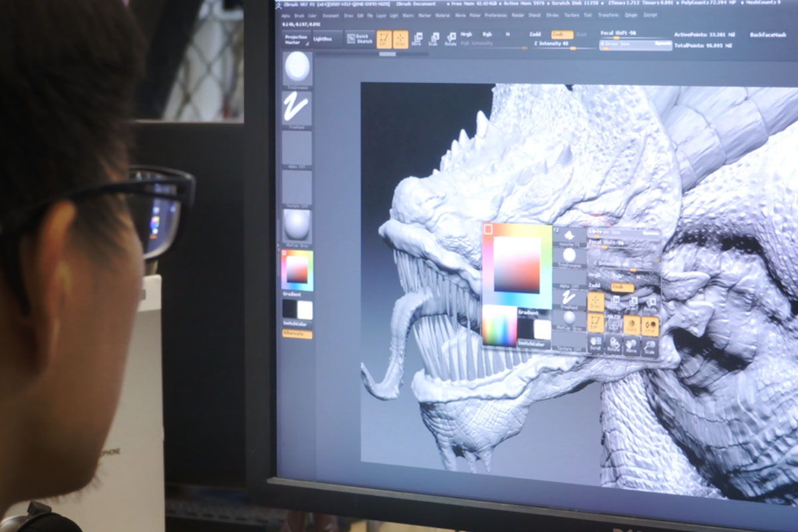The image size is (798, 532).
Task: Toggle the Alternate color button
Action: coord(297,334)
